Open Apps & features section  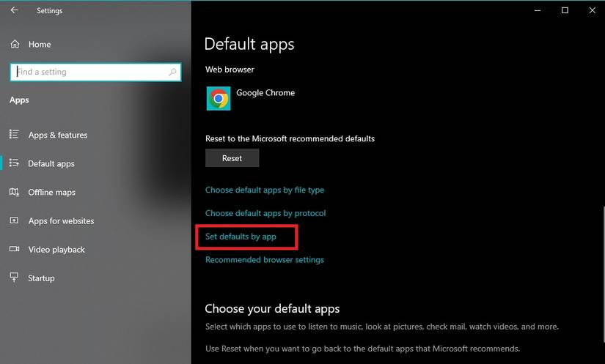point(58,135)
